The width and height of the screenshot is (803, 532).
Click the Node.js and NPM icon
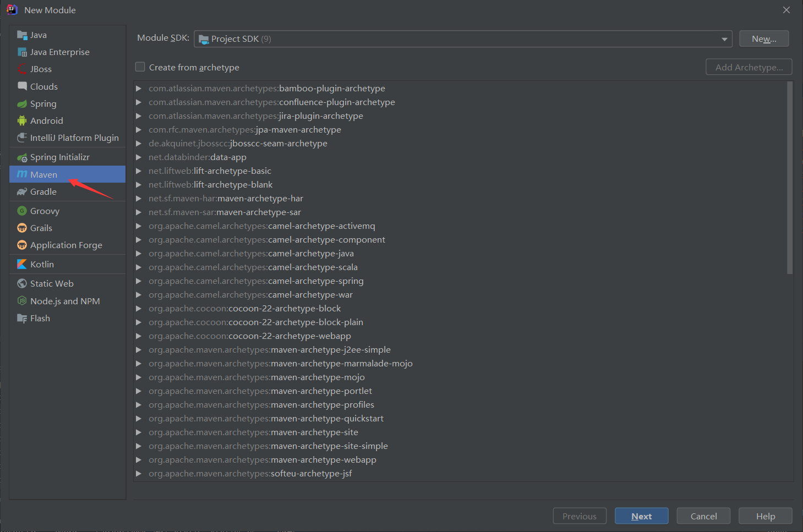click(x=22, y=301)
